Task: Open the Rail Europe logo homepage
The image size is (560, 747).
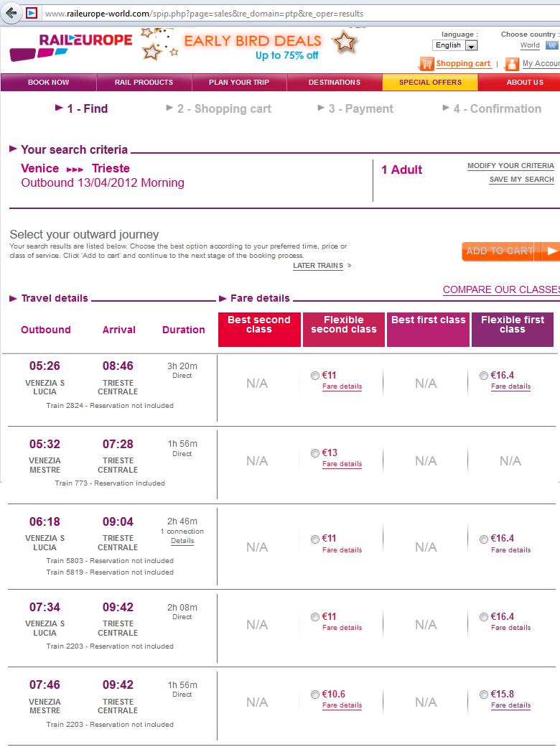Action: click(x=70, y=46)
